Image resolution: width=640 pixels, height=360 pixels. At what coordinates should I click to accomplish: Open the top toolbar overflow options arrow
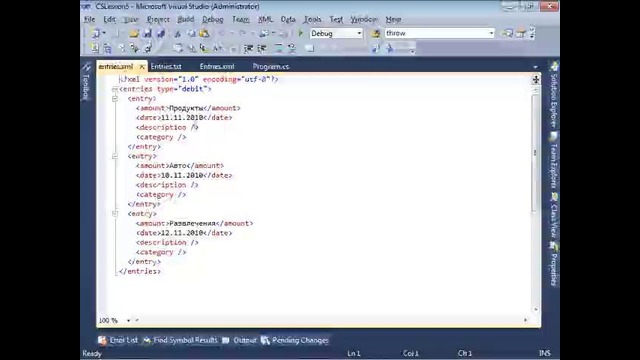coord(532,33)
